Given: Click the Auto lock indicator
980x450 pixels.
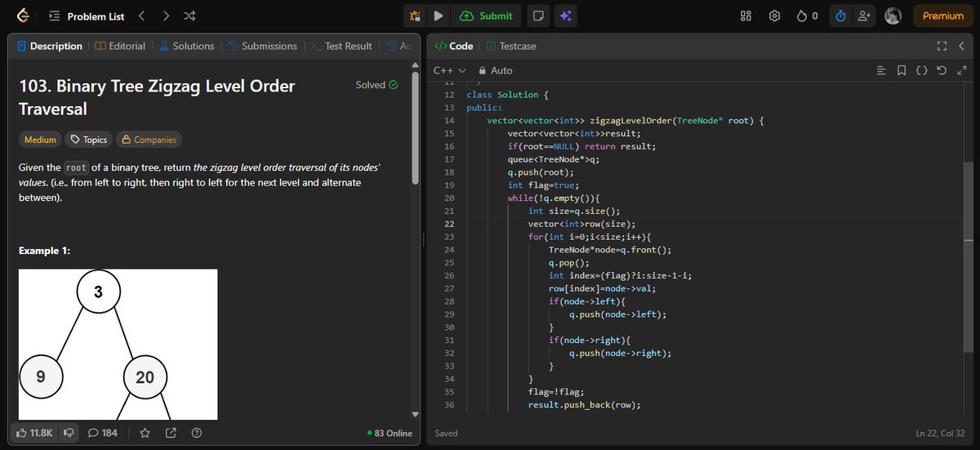Looking at the screenshot, I should pos(496,71).
